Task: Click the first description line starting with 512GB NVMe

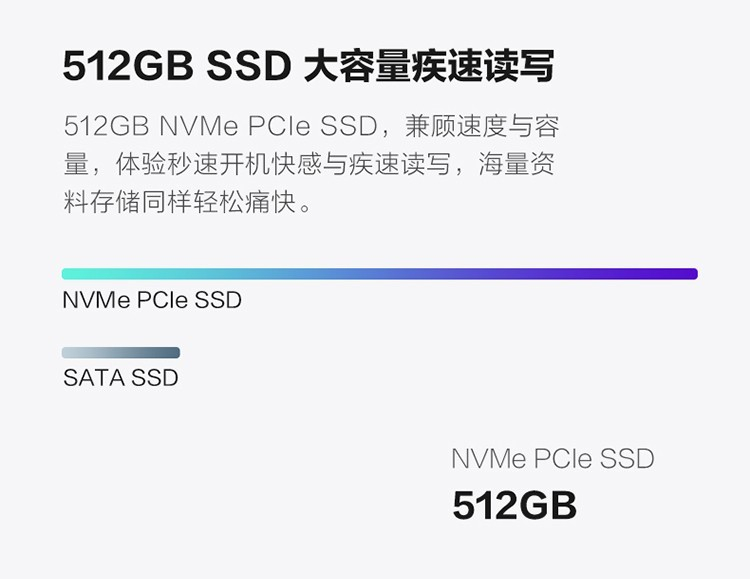Action: 311,126
